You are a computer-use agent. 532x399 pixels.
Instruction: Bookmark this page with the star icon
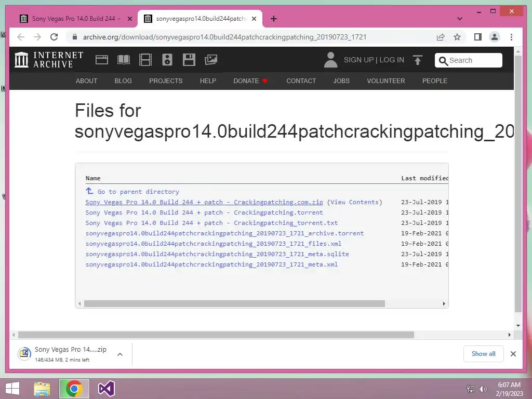click(x=457, y=37)
